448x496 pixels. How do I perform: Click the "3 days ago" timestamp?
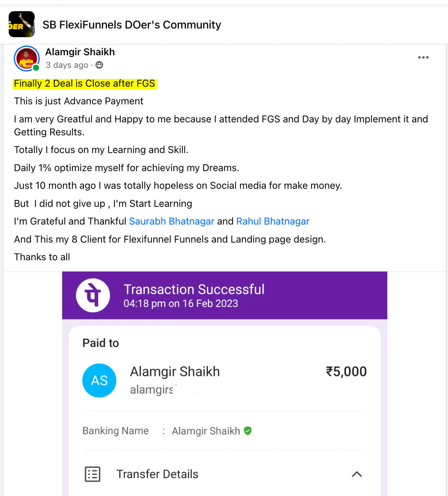(x=67, y=65)
